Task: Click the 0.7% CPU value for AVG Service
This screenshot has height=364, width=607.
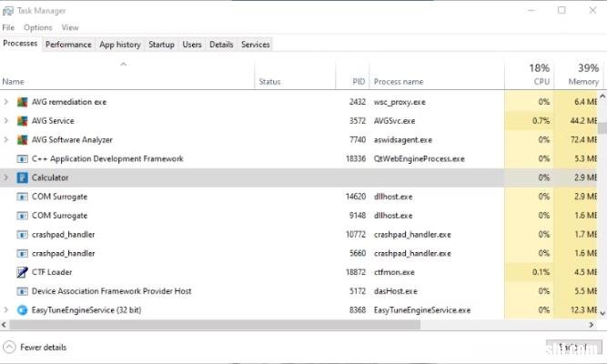Action: pos(541,121)
